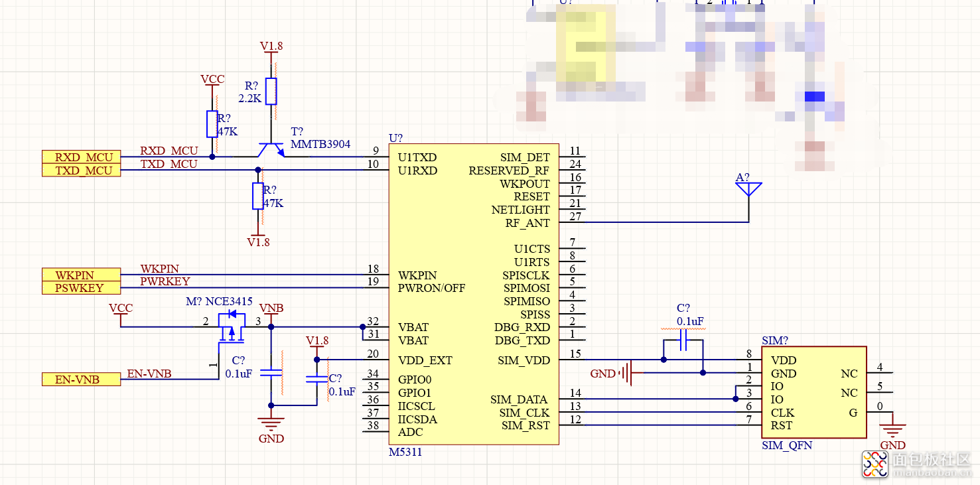Click the IICSDA pin label
980x485 pixels.
pos(417,420)
